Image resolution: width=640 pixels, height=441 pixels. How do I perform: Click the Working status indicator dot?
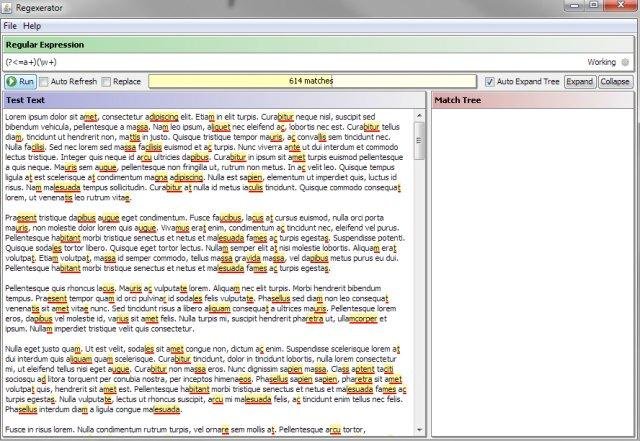tap(625, 62)
